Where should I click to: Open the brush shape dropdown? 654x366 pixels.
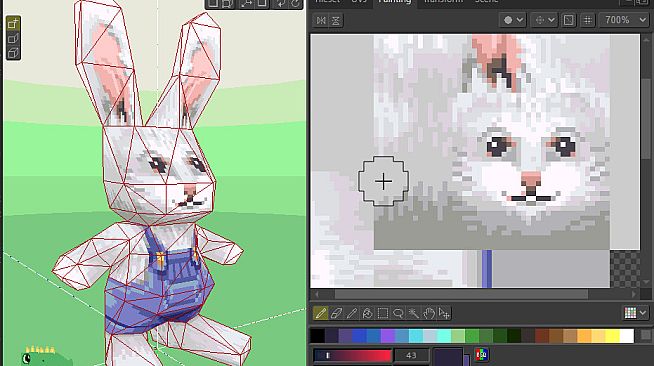(x=513, y=20)
